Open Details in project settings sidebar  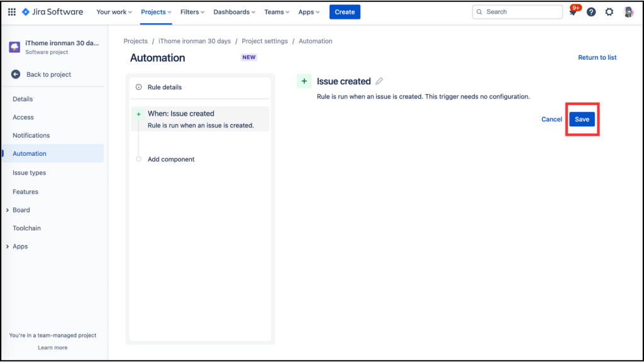click(23, 99)
